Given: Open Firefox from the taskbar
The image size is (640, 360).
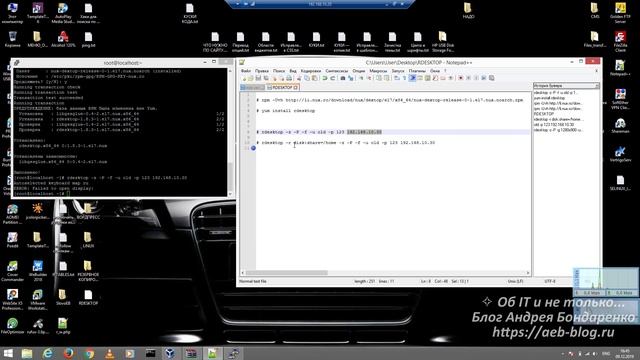Looking at the screenshot, I should click(x=69, y=353).
